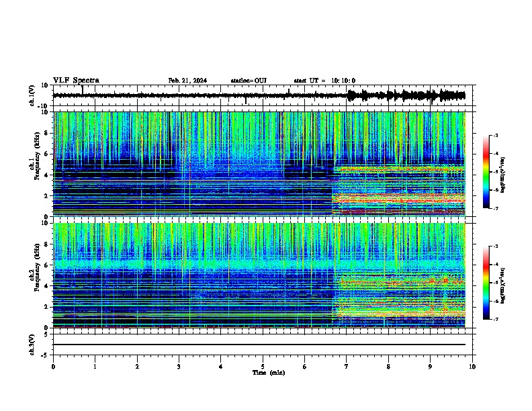Click the "ch.1(V)" waveform axis label
The width and height of the screenshot is (532, 411).
33,95
